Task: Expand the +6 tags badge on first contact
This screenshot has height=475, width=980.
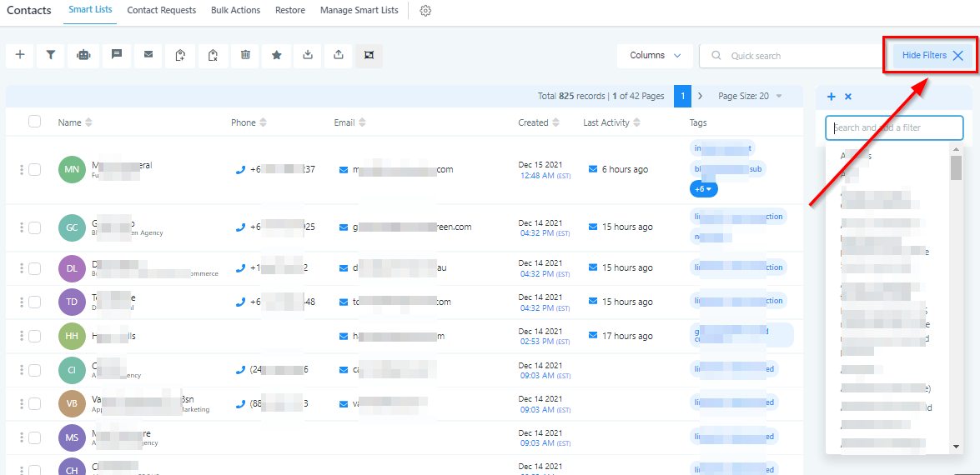Action: point(703,189)
